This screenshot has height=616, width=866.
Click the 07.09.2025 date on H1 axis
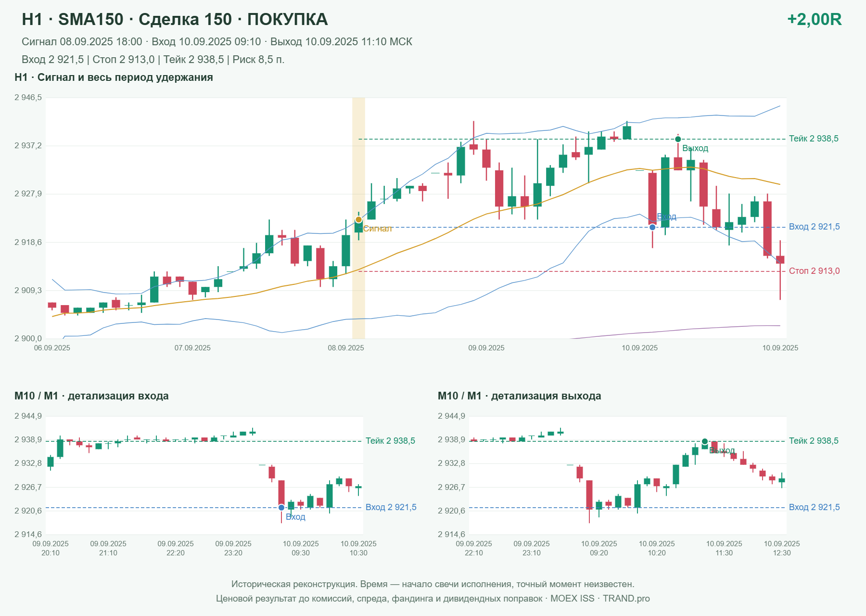[192, 348]
